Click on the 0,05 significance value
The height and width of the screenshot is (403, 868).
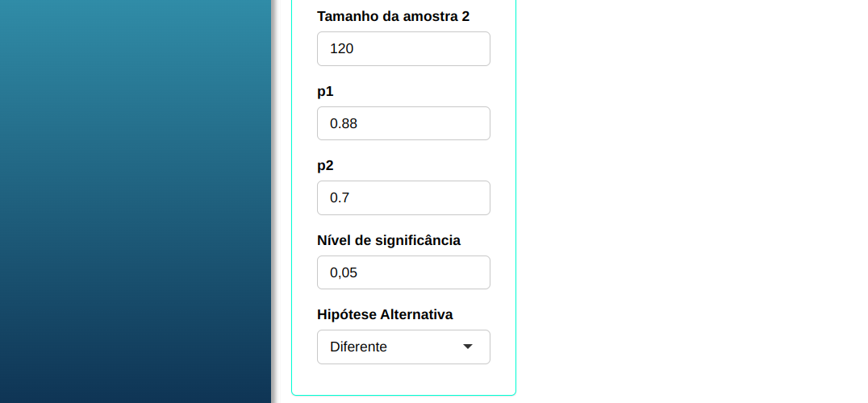pos(344,272)
